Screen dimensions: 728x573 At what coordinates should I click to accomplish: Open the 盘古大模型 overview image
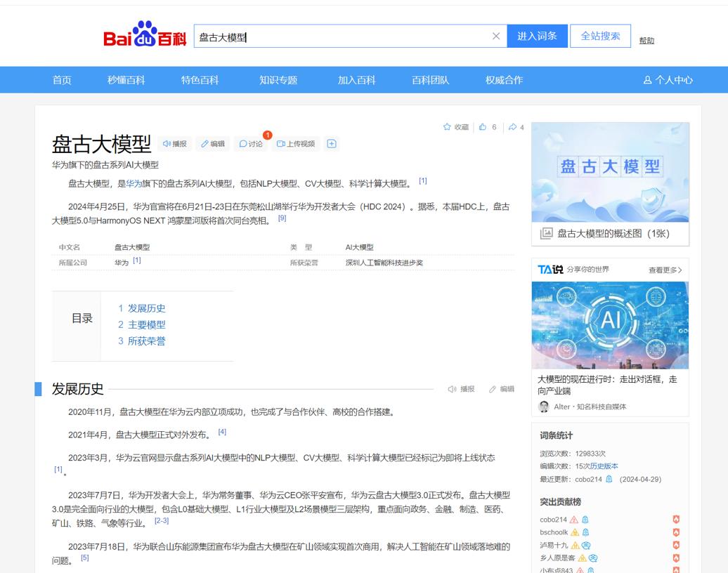pos(610,172)
